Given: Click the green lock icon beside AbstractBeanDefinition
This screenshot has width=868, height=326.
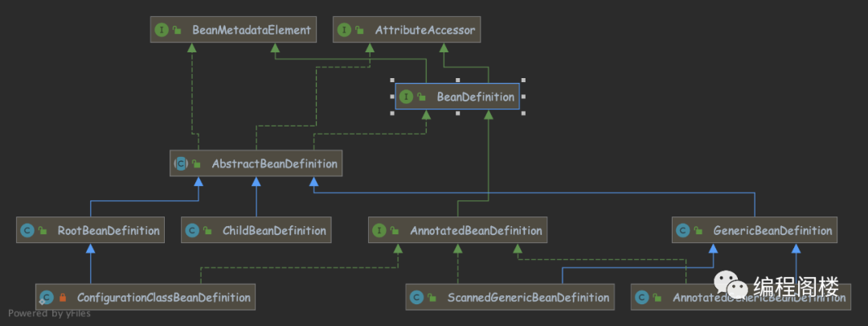Looking at the screenshot, I should click(196, 164).
